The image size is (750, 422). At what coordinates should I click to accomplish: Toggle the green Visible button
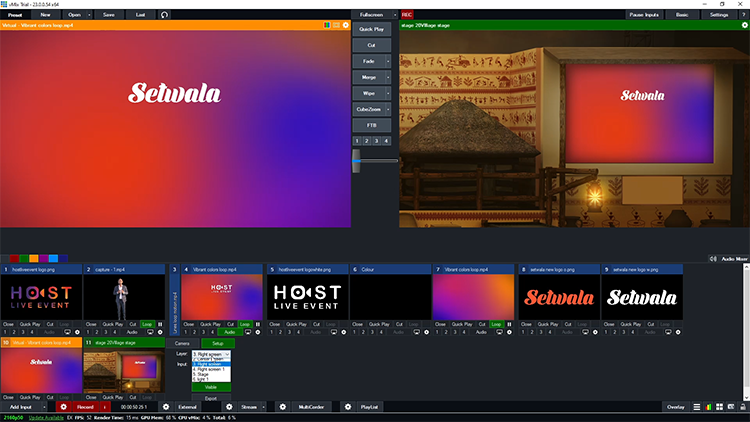click(x=211, y=386)
